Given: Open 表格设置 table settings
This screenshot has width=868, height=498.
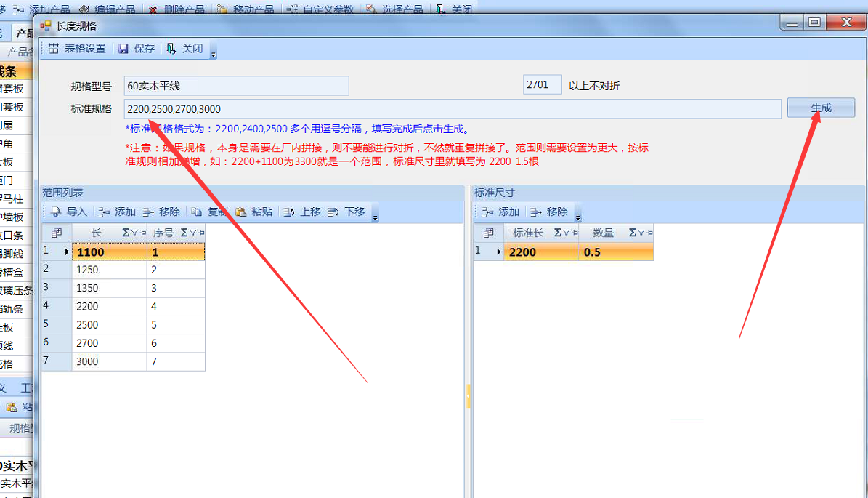Looking at the screenshot, I should (77, 49).
